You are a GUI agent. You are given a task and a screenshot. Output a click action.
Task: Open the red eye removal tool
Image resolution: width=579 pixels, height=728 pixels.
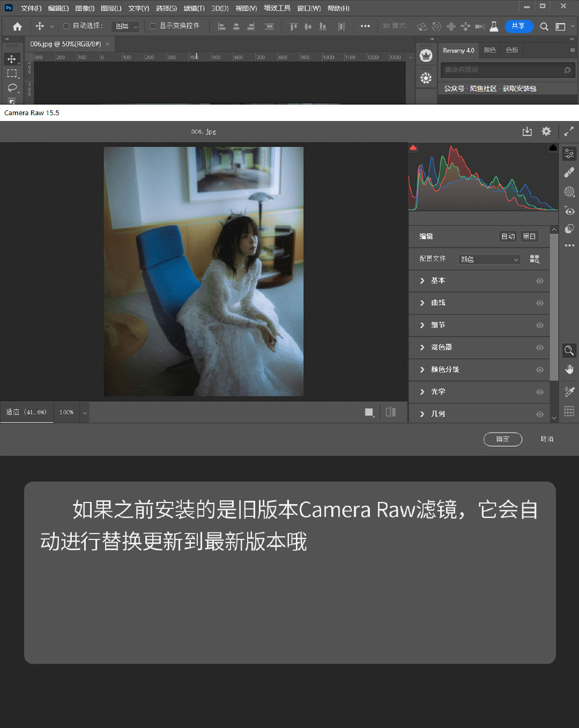569,211
